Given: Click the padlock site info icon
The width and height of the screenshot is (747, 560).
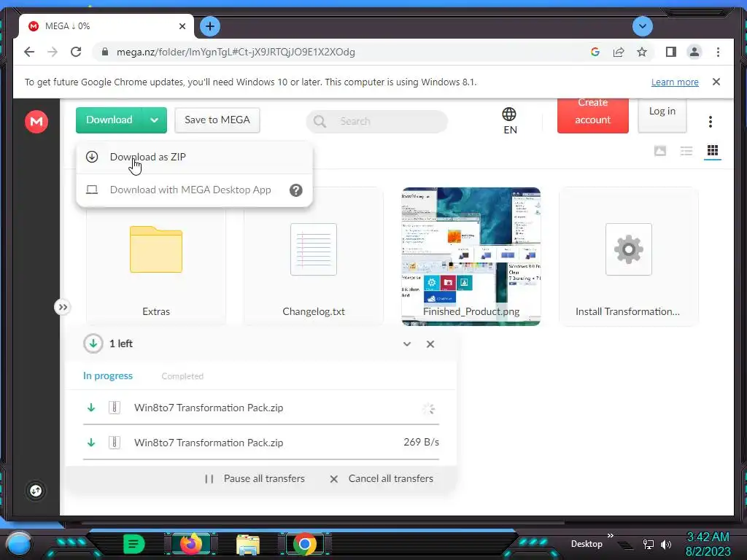Looking at the screenshot, I should 105,52.
